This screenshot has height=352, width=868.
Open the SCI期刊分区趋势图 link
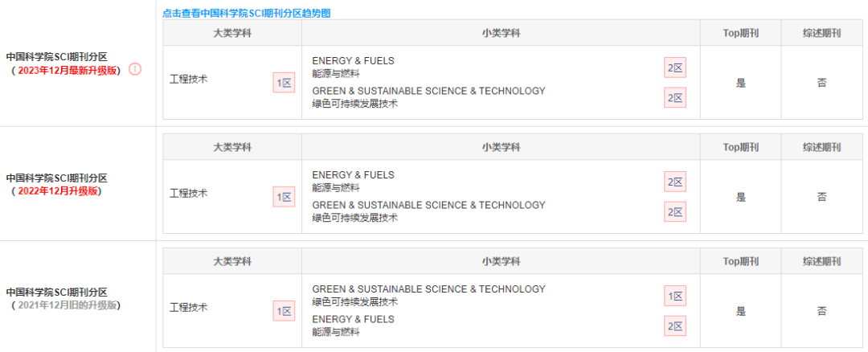pos(247,14)
